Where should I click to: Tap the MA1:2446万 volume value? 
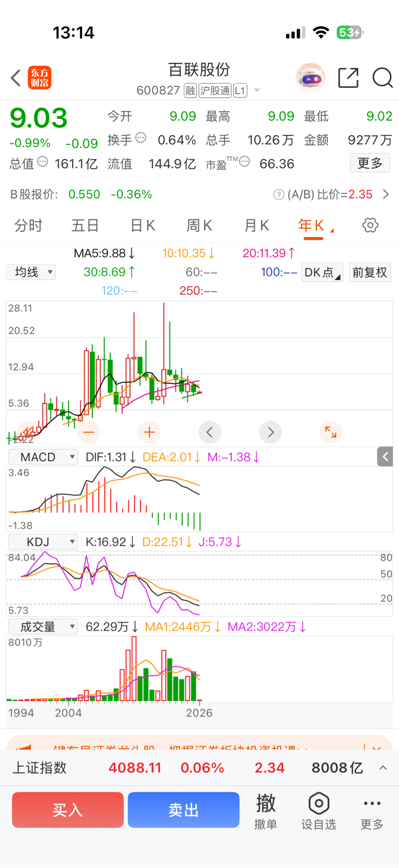click(183, 627)
